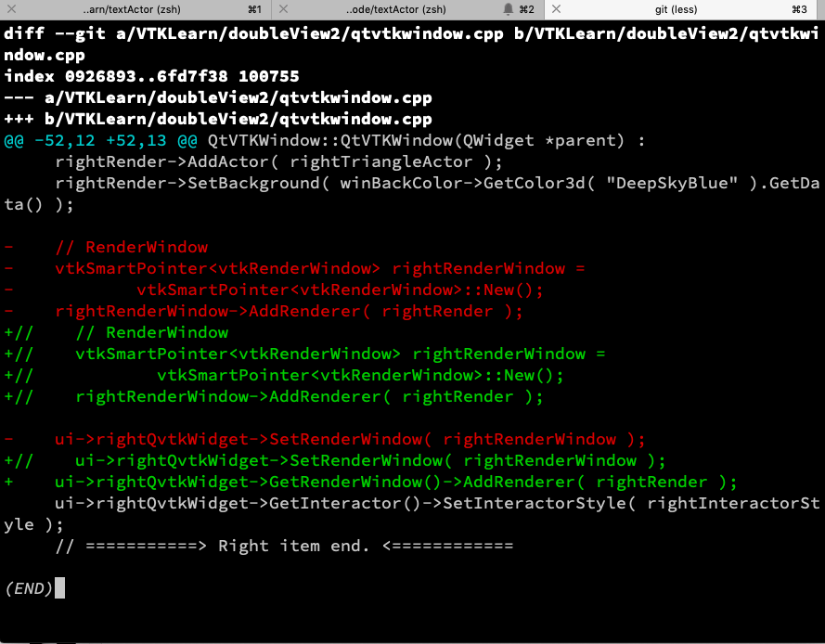Click the ⌘3 shortcut badge on the git tab

click(800, 10)
